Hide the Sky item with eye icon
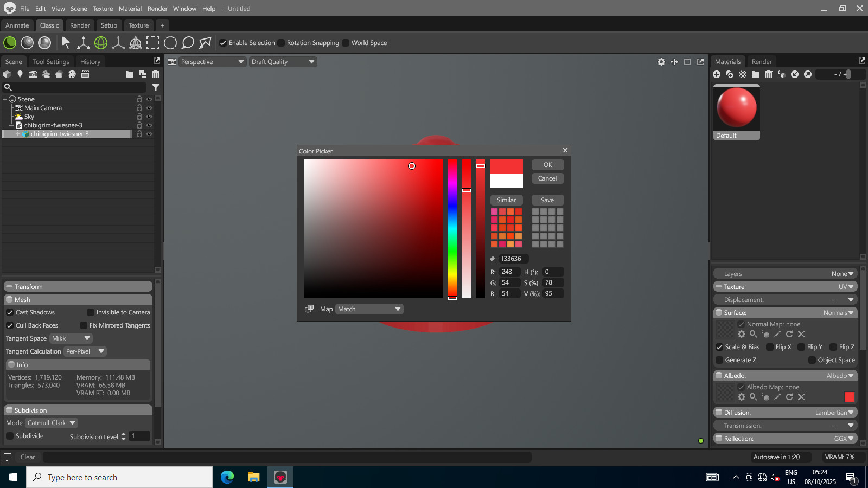 (x=149, y=117)
